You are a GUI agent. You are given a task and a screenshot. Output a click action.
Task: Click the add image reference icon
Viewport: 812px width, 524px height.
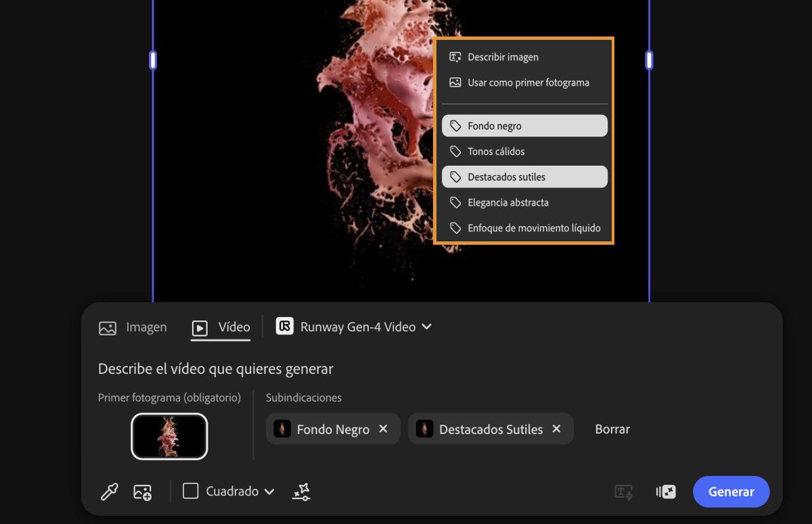point(143,492)
